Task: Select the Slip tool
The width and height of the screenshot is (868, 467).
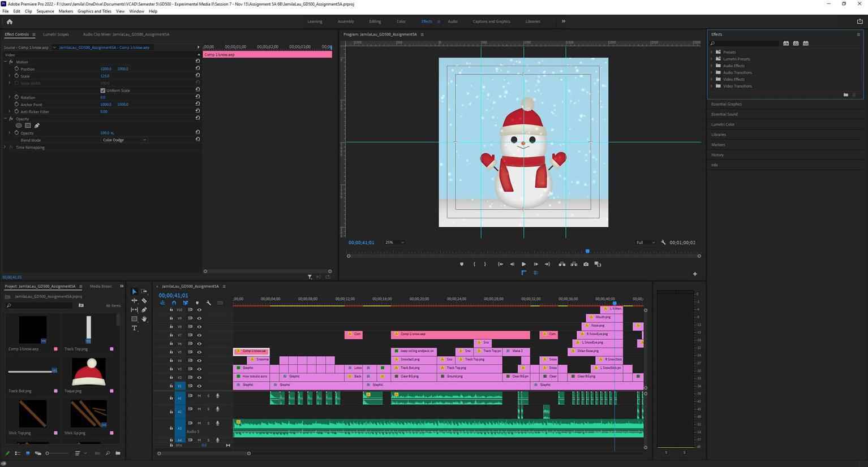Action: [134, 310]
